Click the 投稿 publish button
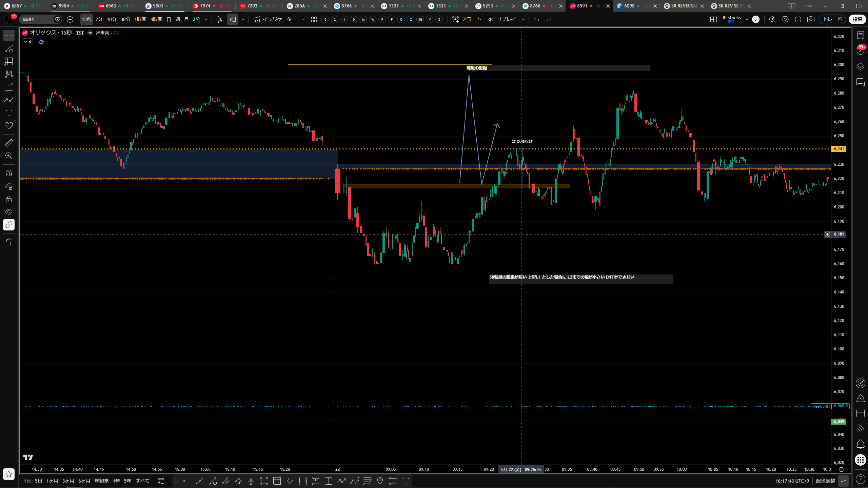The height and width of the screenshot is (488, 868). [857, 19]
